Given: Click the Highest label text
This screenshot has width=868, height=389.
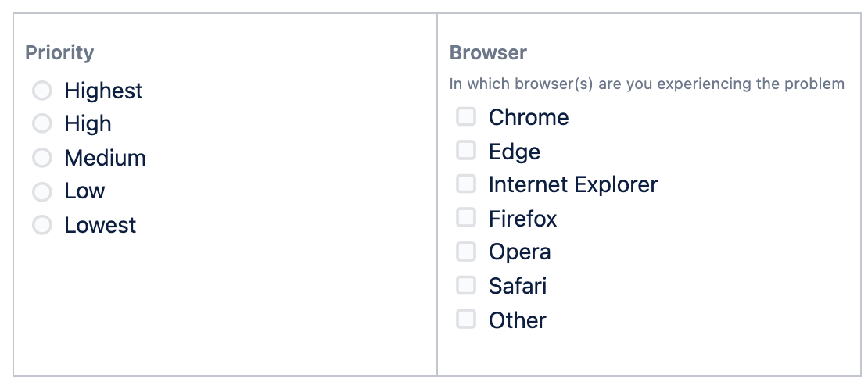Looking at the screenshot, I should point(103,91).
